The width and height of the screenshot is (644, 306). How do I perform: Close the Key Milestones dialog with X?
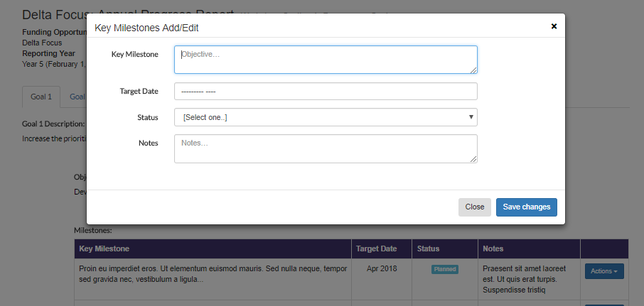click(554, 26)
